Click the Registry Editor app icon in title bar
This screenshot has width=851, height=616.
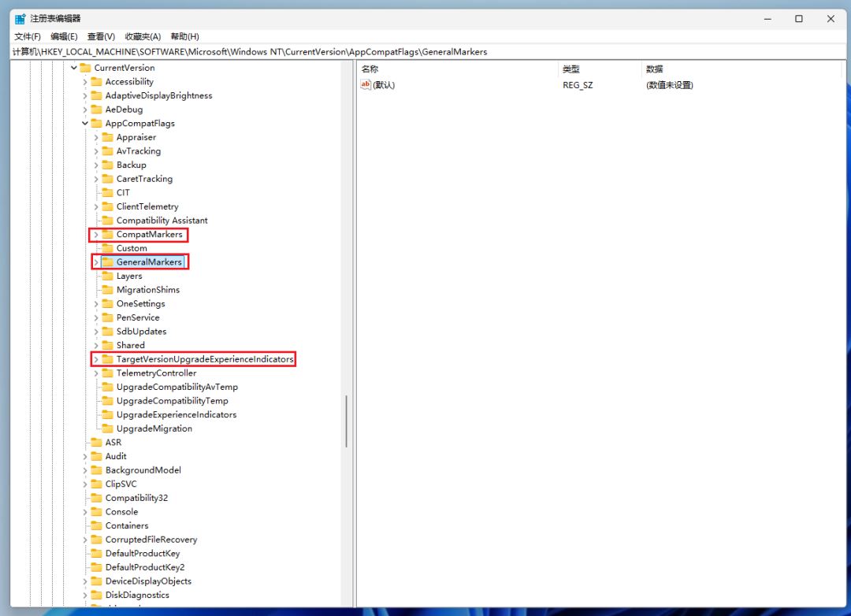[20, 19]
